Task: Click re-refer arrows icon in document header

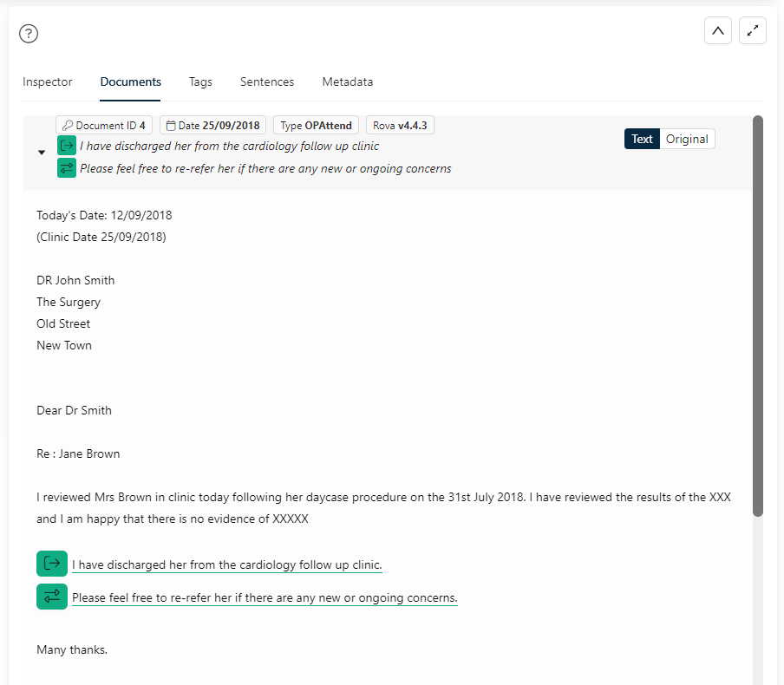Action: pyautogui.click(x=67, y=168)
